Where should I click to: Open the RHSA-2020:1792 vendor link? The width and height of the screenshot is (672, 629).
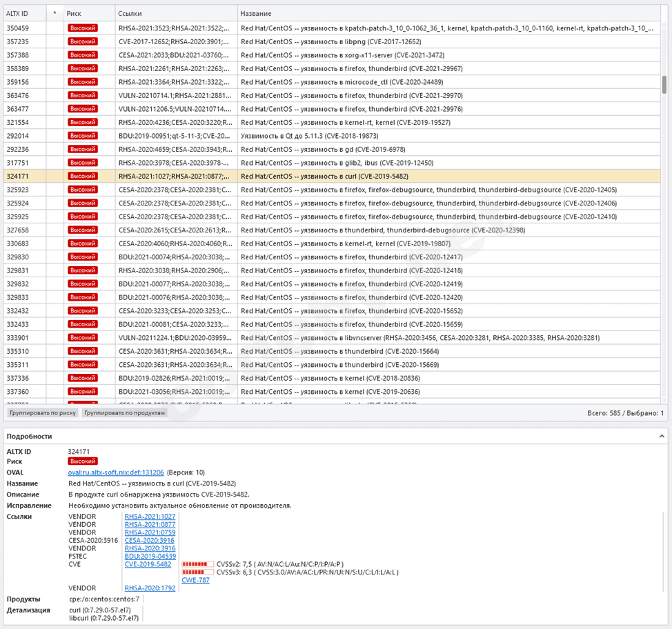(x=150, y=588)
